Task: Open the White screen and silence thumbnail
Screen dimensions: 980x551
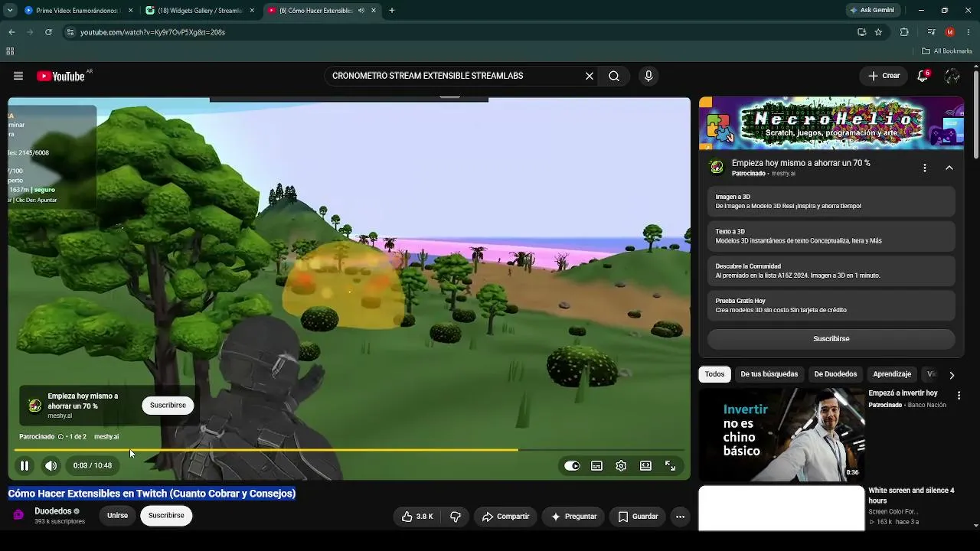Action: click(x=781, y=508)
